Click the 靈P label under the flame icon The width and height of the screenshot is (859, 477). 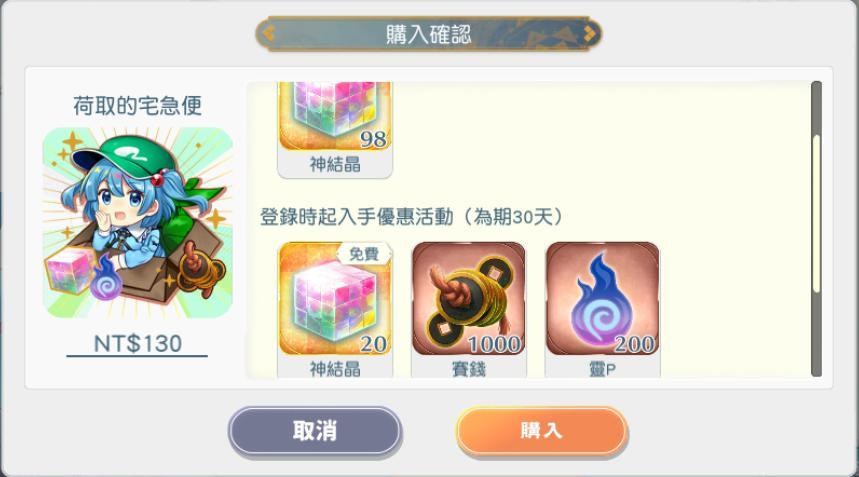[603, 370]
